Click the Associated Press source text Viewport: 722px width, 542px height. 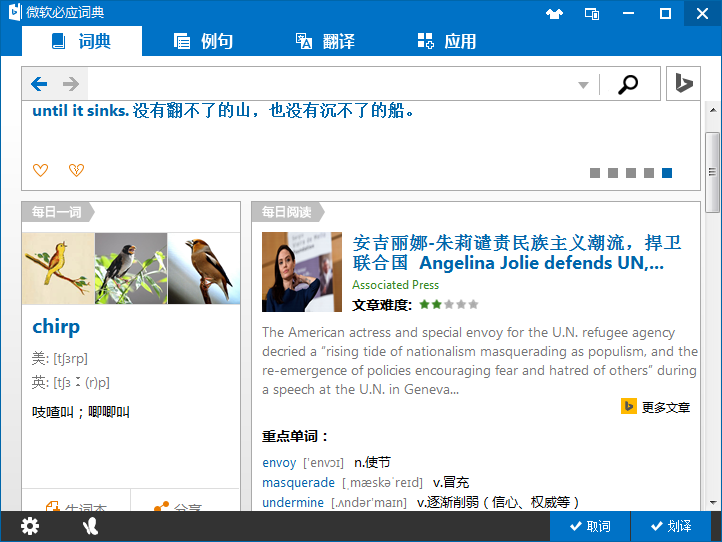tap(396, 285)
